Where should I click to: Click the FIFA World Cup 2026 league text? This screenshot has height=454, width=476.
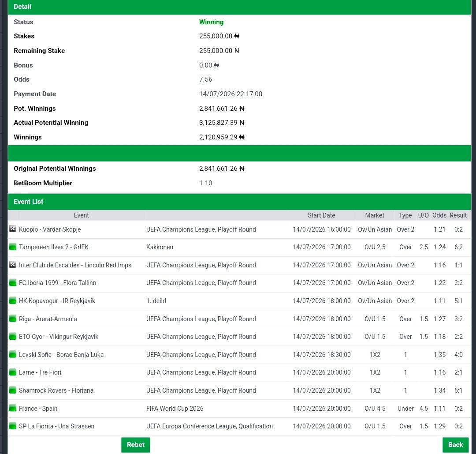[x=175, y=409]
